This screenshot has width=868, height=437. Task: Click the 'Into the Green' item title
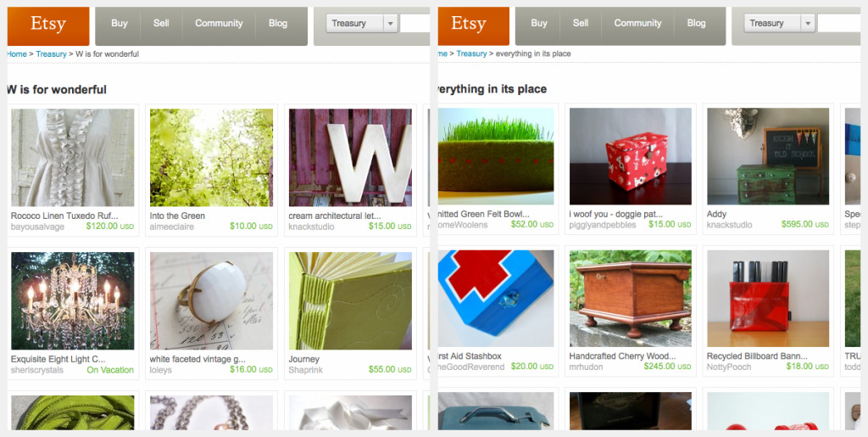coord(177,216)
